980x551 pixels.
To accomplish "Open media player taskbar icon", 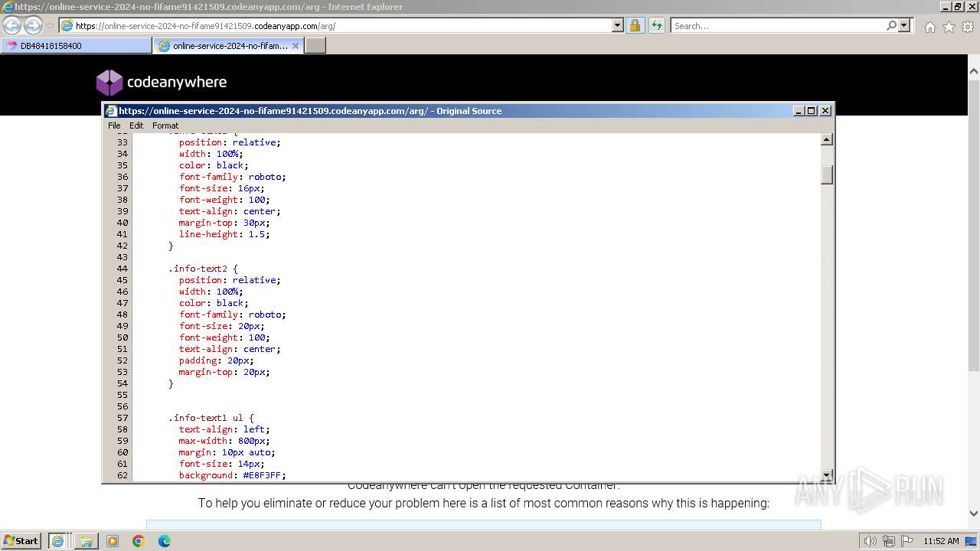I will click(x=113, y=541).
